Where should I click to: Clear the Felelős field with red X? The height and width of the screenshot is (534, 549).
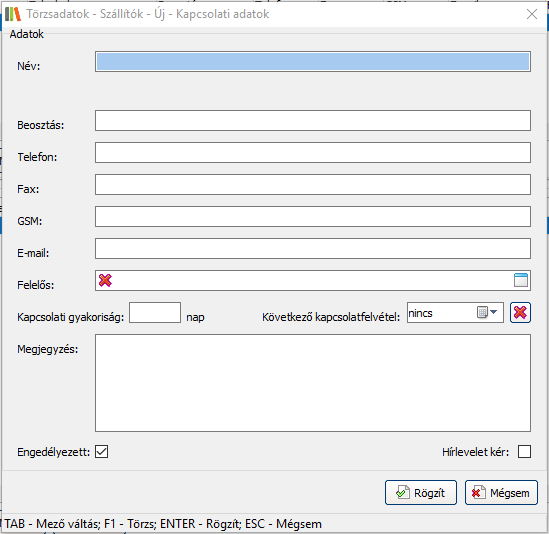pyautogui.click(x=105, y=280)
